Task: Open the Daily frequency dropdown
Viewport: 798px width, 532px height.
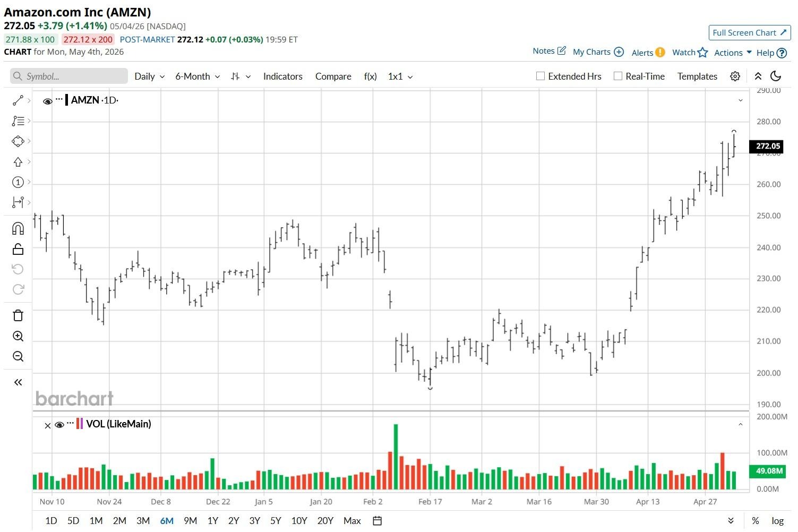Action: click(x=149, y=76)
